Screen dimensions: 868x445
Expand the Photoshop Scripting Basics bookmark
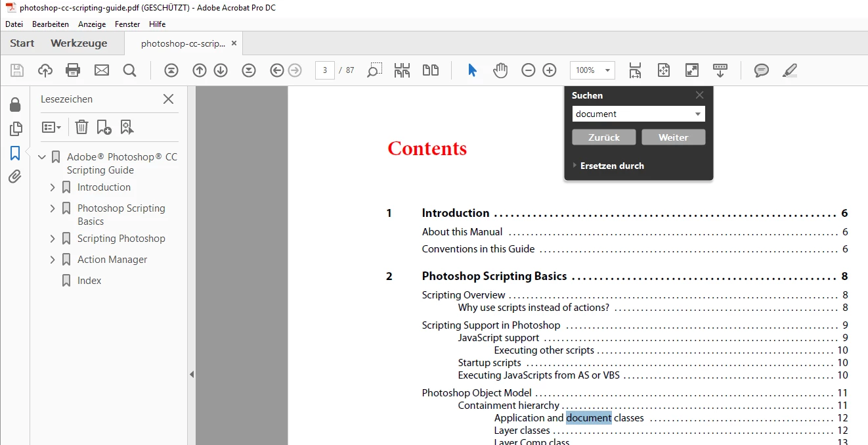[x=53, y=208]
